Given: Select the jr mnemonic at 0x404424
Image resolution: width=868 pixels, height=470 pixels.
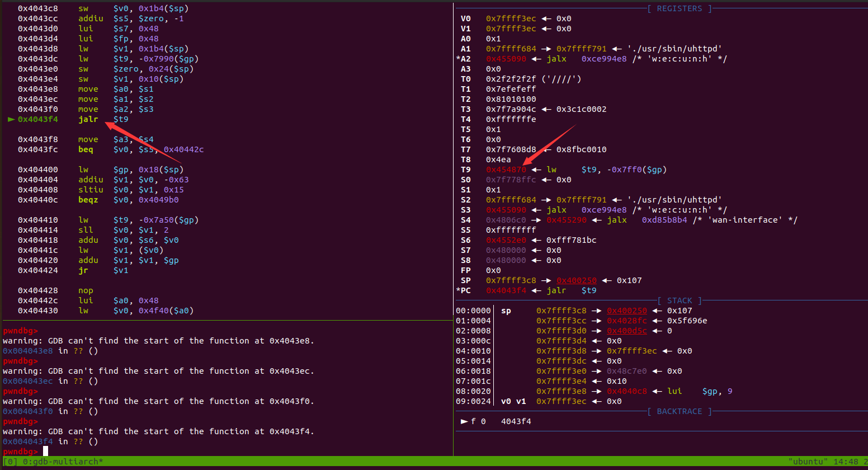Looking at the screenshot, I should 83,270.
